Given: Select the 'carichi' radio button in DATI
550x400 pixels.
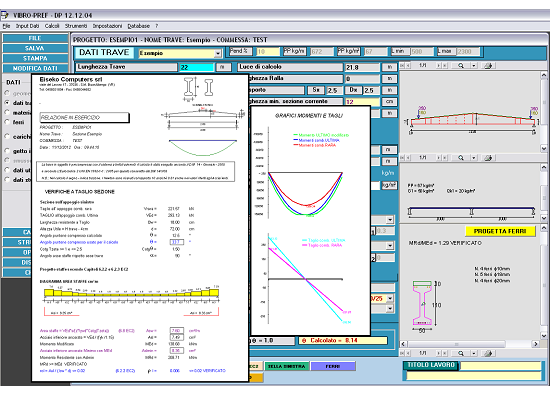Looking at the screenshot, I should coord(7,136).
